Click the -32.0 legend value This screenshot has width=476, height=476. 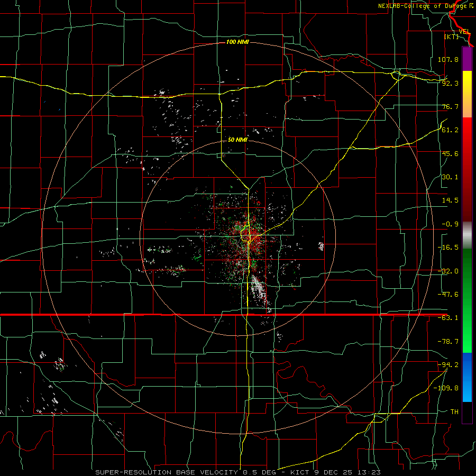448,271
